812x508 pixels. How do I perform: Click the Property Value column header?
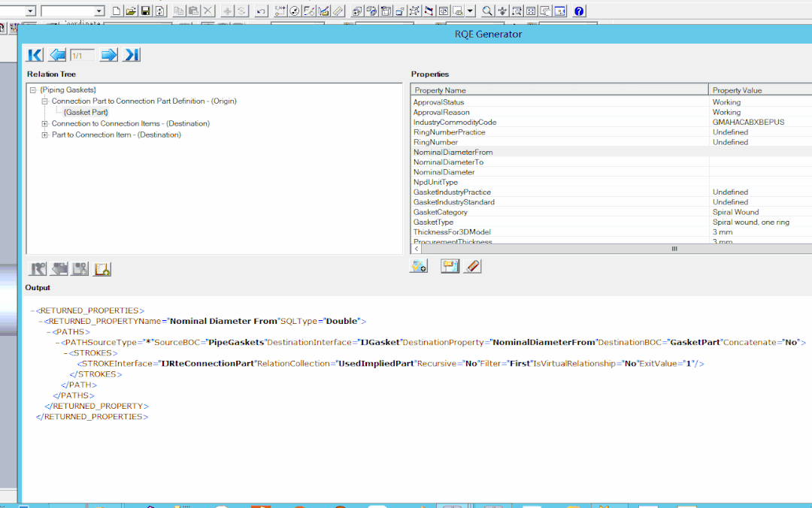coord(760,90)
